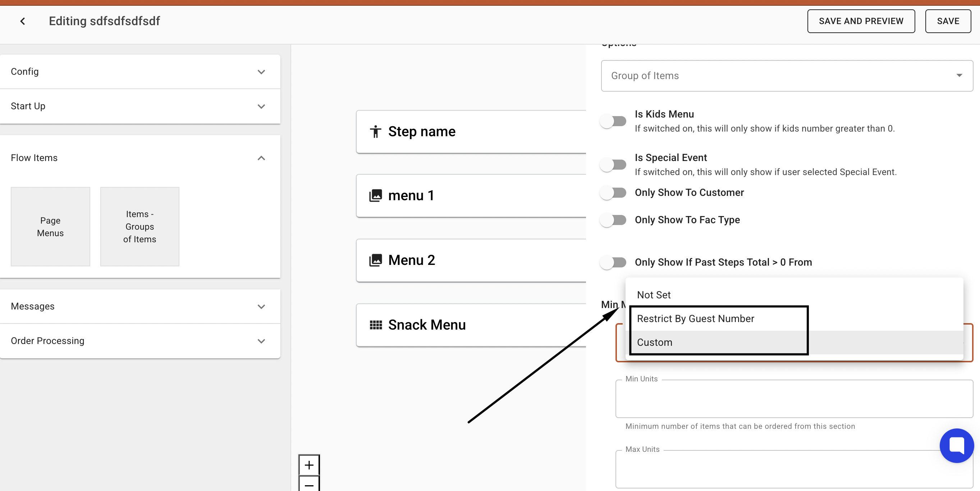980x491 pixels.
Task: Toggle Only Show To Customer switch
Action: pos(613,192)
